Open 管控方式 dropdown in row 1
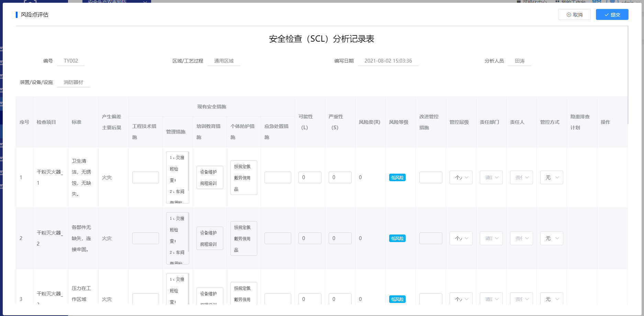644x316 pixels. pos(552,177)
